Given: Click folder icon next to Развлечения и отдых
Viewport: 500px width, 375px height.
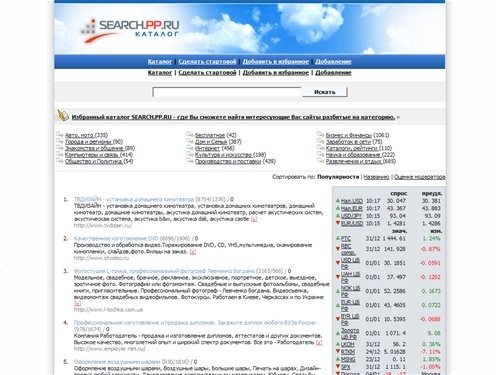Looking at the screenshot, I should pyautogui.click(x=320, y=161).
